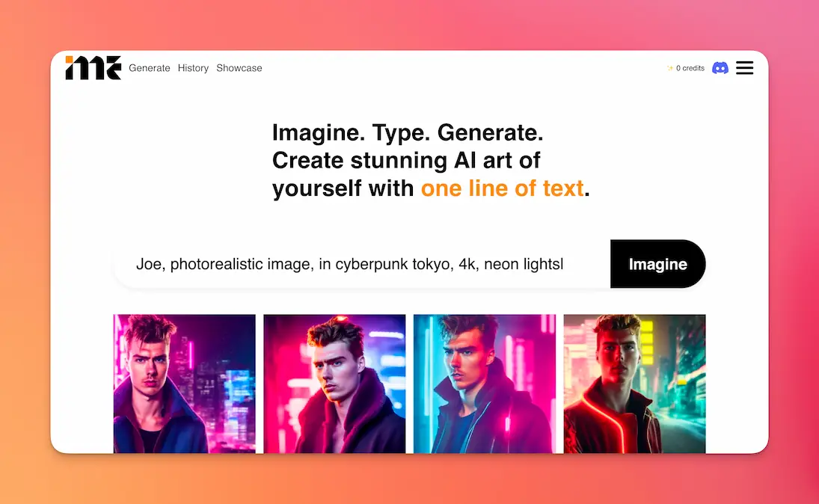The height and width of the screenshot is (504, 819).
Task: Click the orange 'one line of text' phrase
Action: (x=502, y=188)
